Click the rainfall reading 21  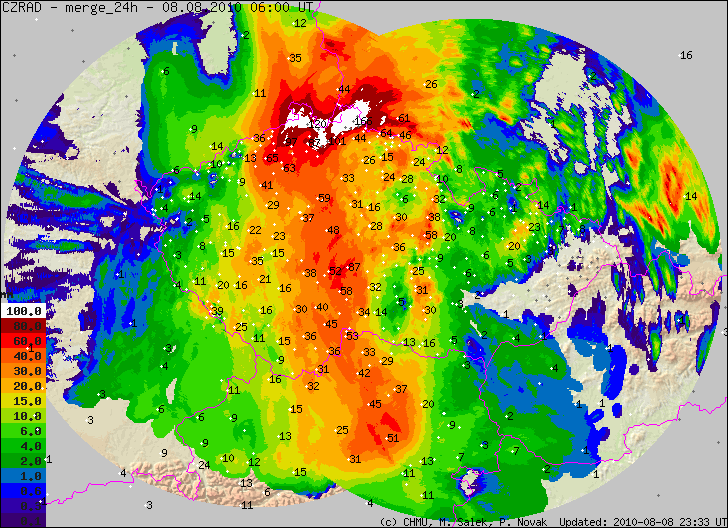[265, 279]
